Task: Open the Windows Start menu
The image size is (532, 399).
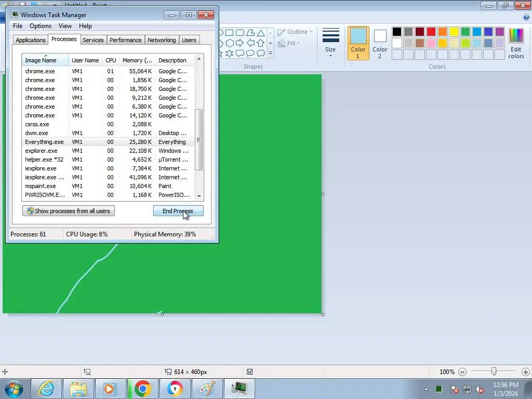Action: [14, 389]
